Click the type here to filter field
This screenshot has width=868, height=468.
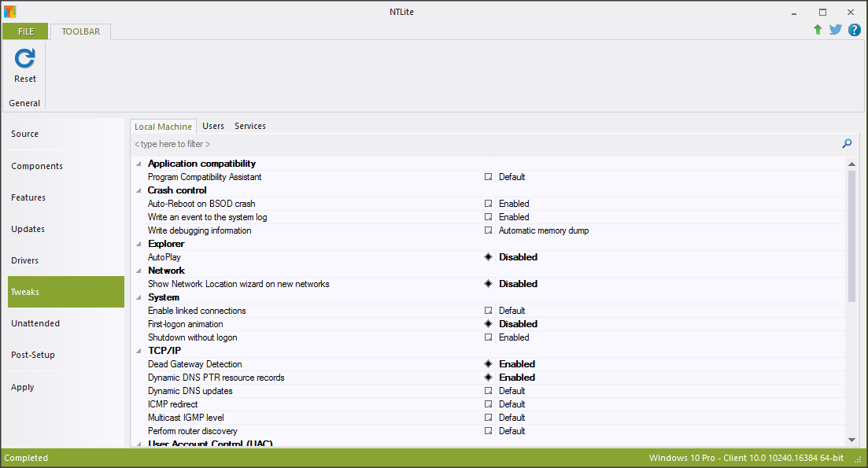(x=472, y=144)
